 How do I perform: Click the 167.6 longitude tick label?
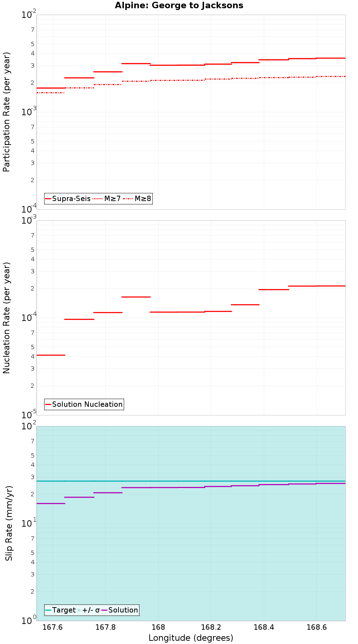tap(53, 627)
